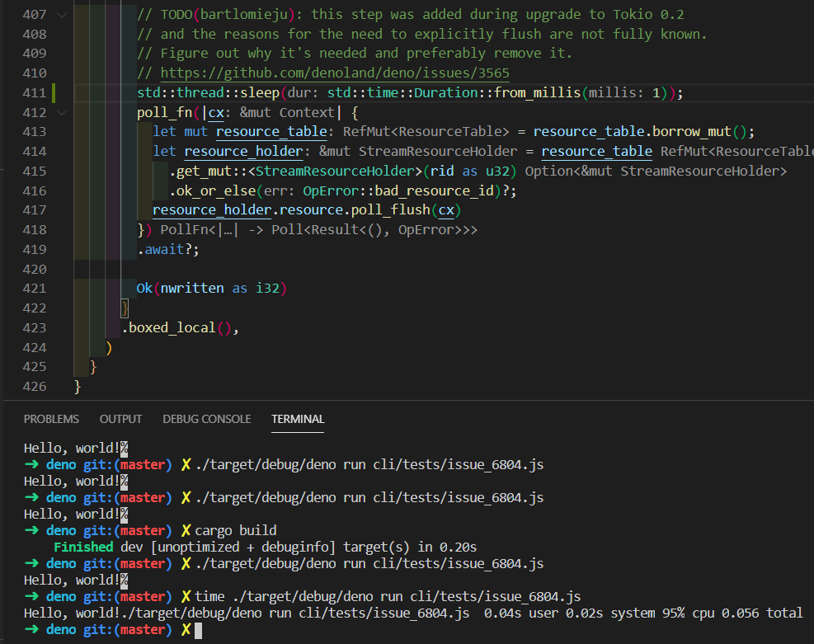Click the poll_fn function name
Screen dimensions: 814x644
click(x=165, y=113)
